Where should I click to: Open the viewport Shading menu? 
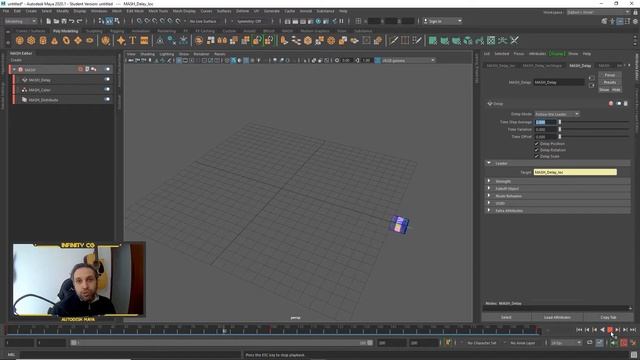pos(147,54)
